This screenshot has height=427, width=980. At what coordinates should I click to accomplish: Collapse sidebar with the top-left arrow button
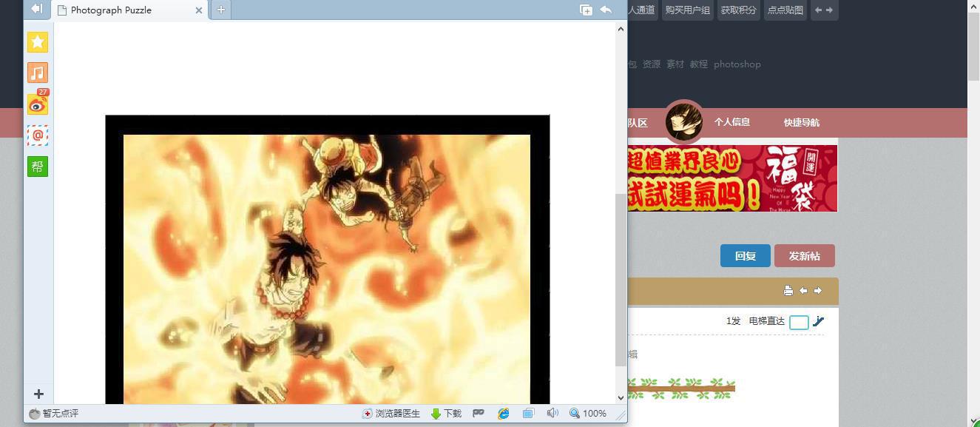tap(36, 9)
